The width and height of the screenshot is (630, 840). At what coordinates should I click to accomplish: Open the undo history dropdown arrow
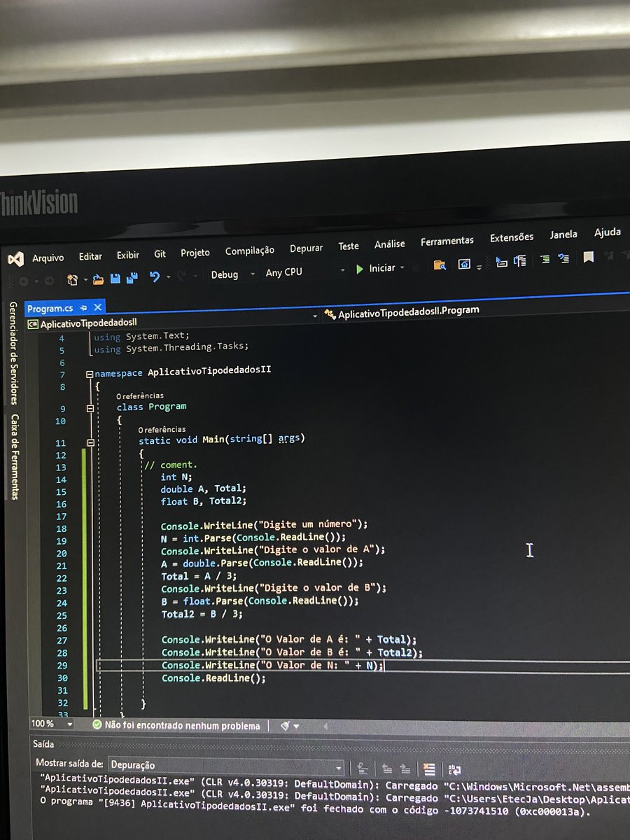point(167,277)
